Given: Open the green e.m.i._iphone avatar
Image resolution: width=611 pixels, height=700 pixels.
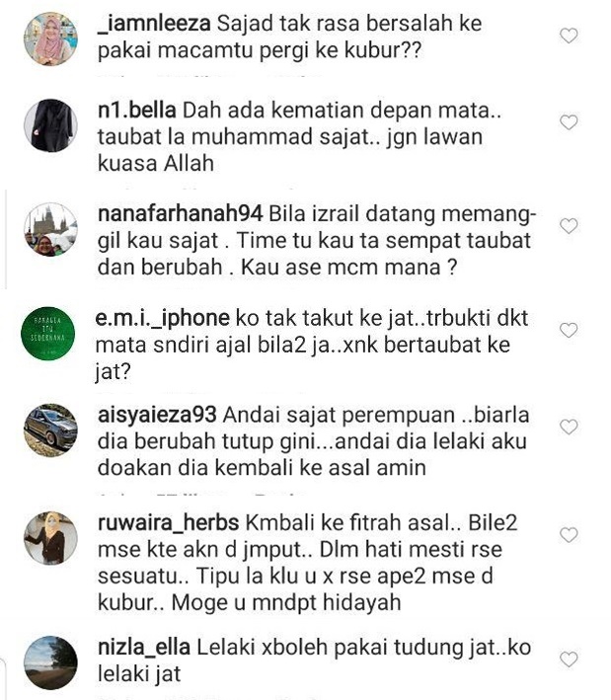Looking at the screenshot, I should (48, 334).
